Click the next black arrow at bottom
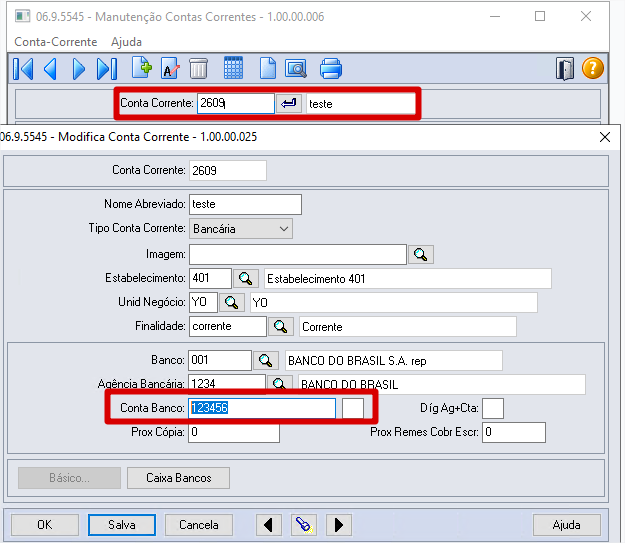This screenshot has width=625, height=543. 338,525
